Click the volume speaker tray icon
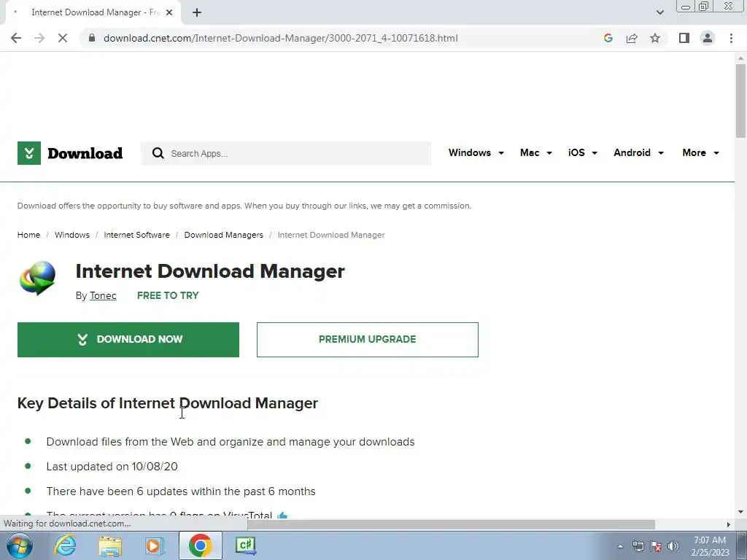Viewport: 747px width, 560px height. click(673, 546)
